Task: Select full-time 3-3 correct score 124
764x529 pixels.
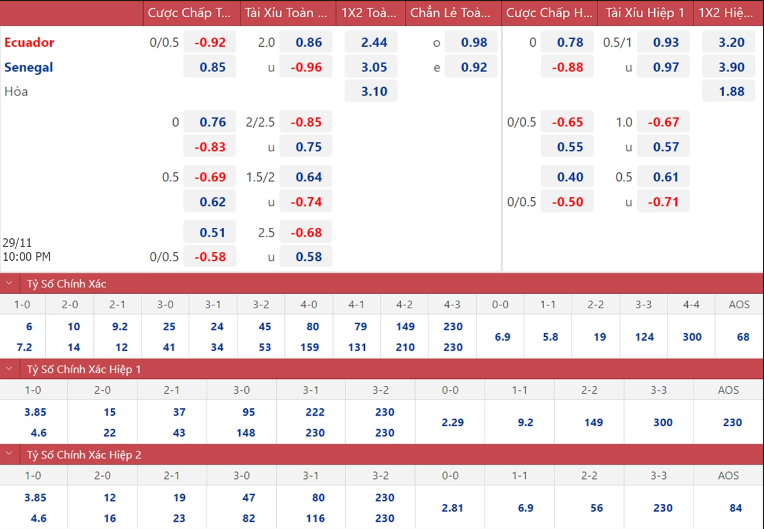Action: pos(644,337)
